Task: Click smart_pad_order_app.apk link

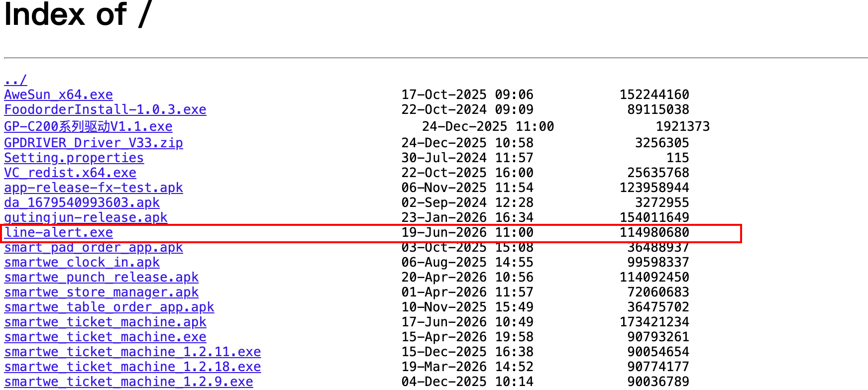Action: coord(94,247)
